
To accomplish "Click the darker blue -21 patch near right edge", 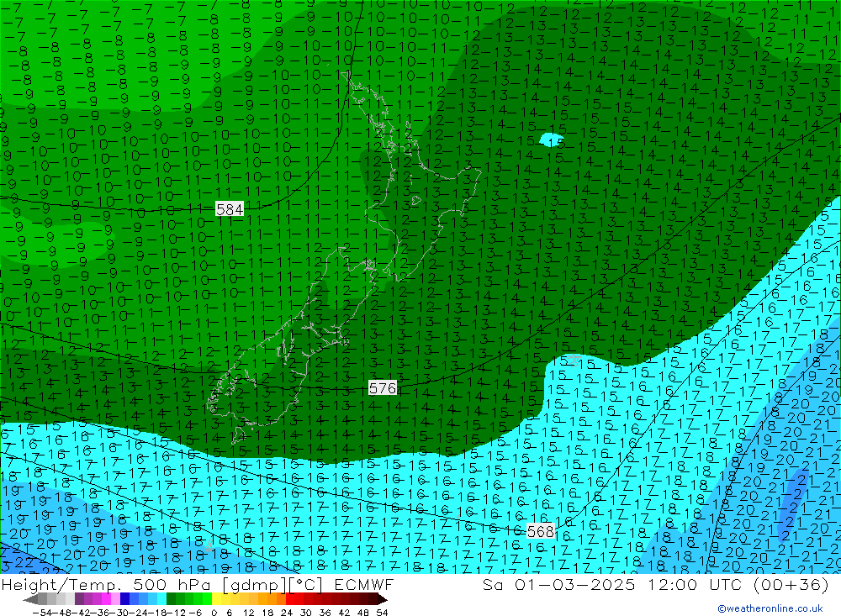I will pos(793,504).
